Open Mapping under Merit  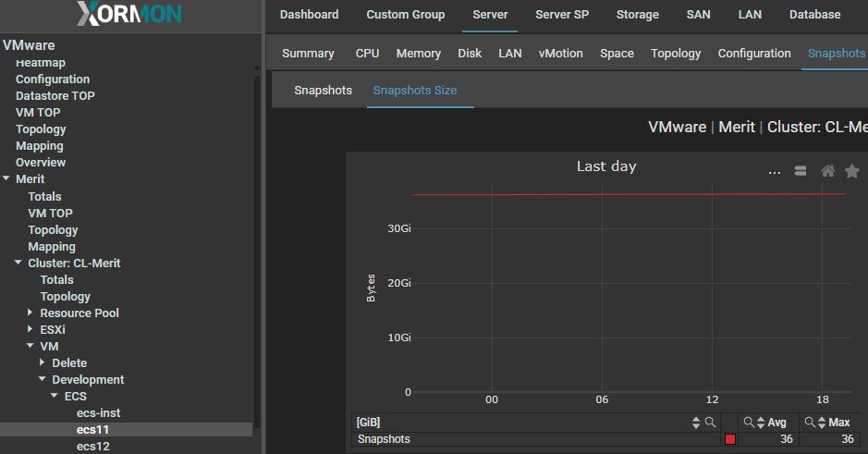click(x=52, y=246)
